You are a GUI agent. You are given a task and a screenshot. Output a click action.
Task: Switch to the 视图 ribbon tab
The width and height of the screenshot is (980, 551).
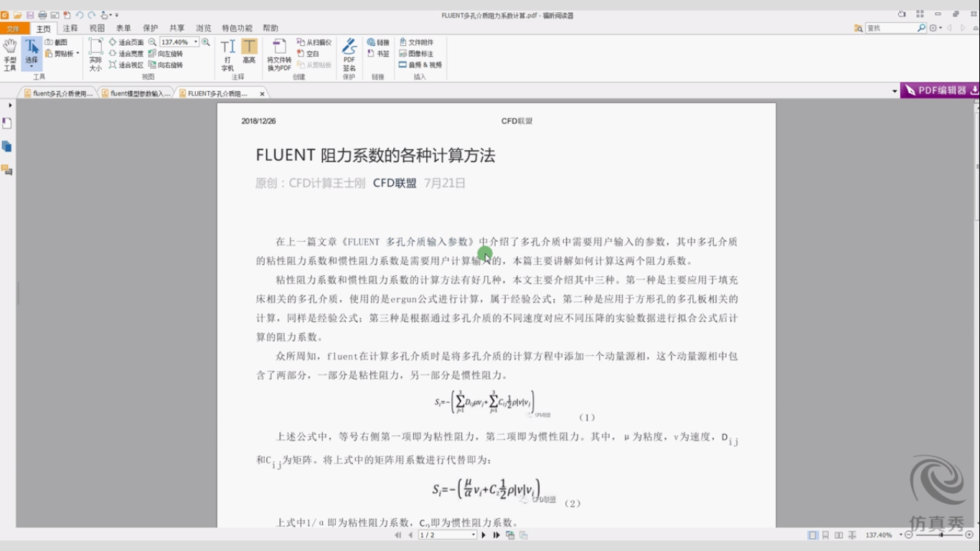[x=97, y=28]
